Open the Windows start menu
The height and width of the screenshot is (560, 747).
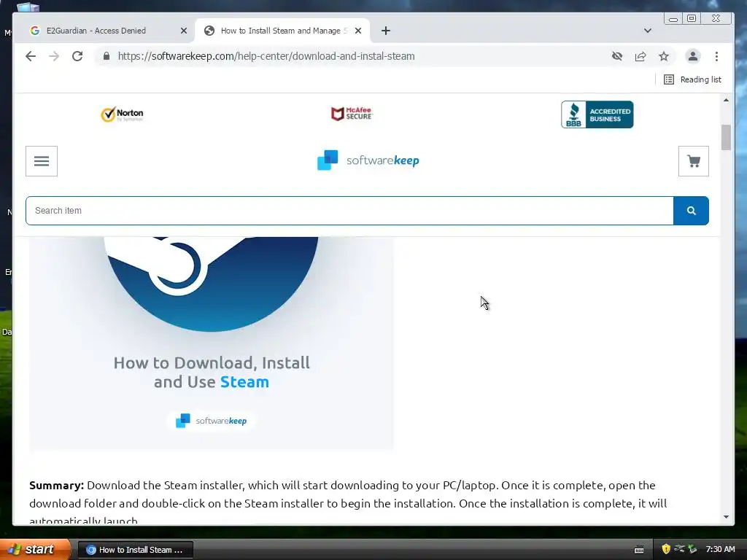[35, 550]
